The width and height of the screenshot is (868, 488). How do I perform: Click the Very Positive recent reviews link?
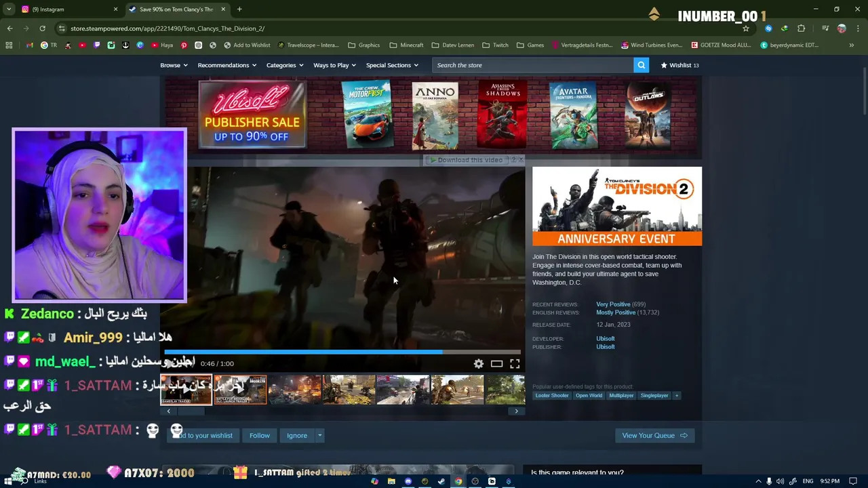click(613, 304)
